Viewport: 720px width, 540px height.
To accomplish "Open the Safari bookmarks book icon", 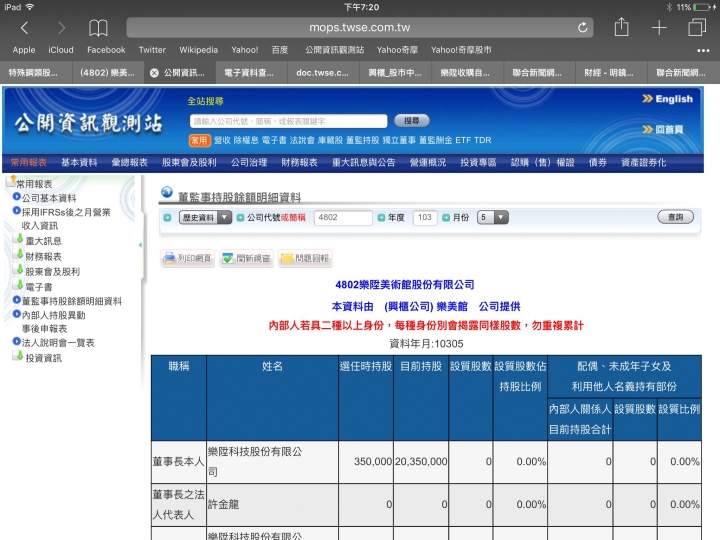I will pyautogui.click(x=98, y=27).
